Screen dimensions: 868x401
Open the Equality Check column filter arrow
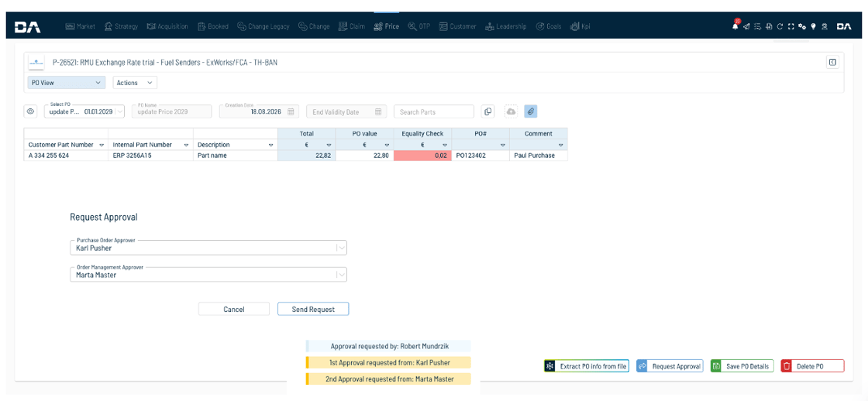445,145
